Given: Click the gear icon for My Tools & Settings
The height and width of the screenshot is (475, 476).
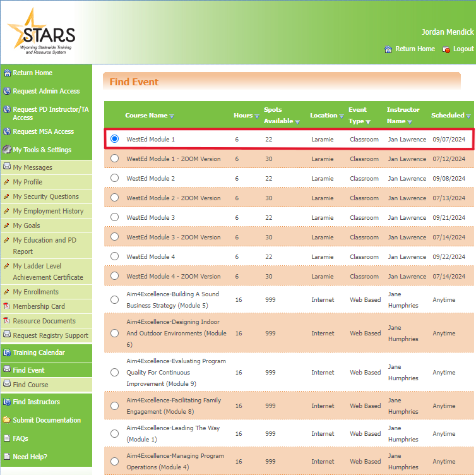Looking at the screenshot, I should pyautogui.click(x=7, y=150).
